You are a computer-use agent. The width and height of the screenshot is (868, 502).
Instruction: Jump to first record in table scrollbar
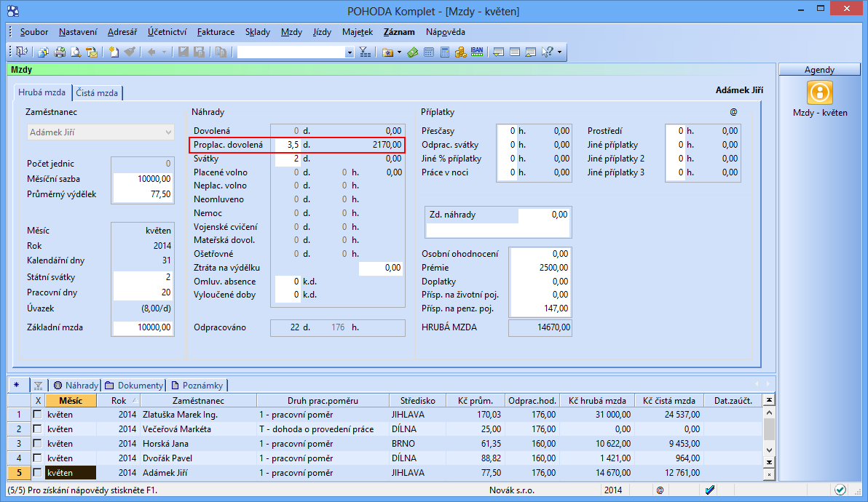point(769,399)
